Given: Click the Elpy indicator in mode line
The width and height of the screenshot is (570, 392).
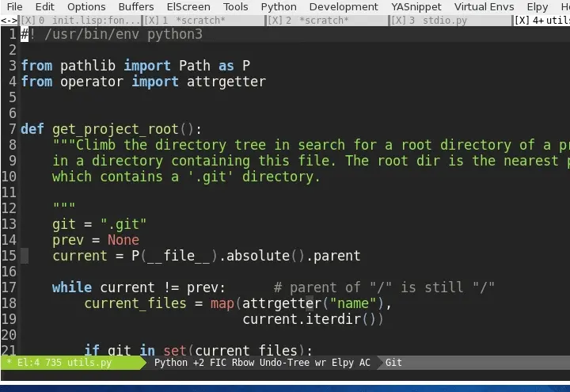Looking at the screenshot, I should tap(340, 363).
